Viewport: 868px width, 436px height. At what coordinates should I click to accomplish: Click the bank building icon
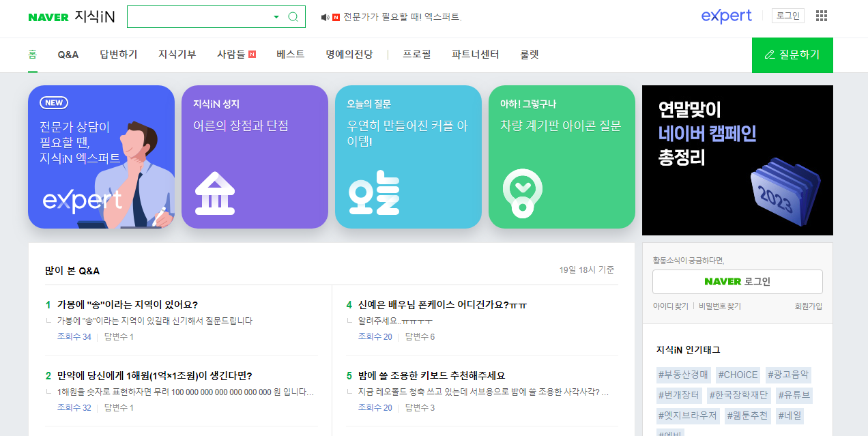click(215, 193)
